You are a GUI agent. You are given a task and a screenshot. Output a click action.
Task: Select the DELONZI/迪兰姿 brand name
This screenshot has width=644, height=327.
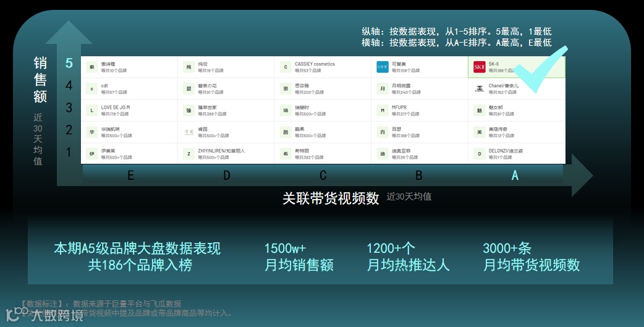(506, 151)
